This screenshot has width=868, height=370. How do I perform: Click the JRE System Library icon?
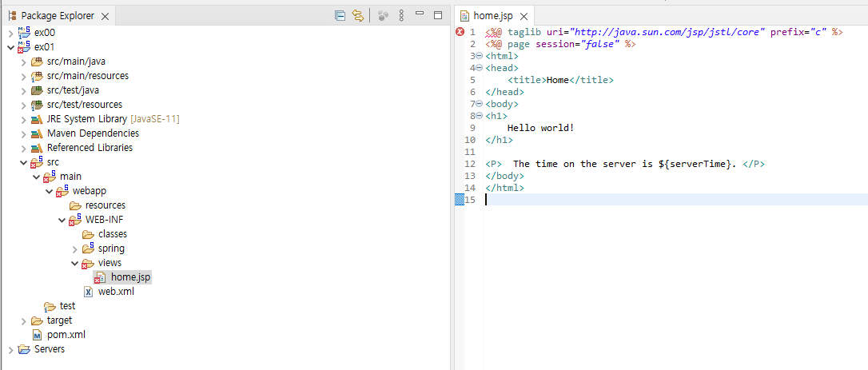click(x=37, y=119)
